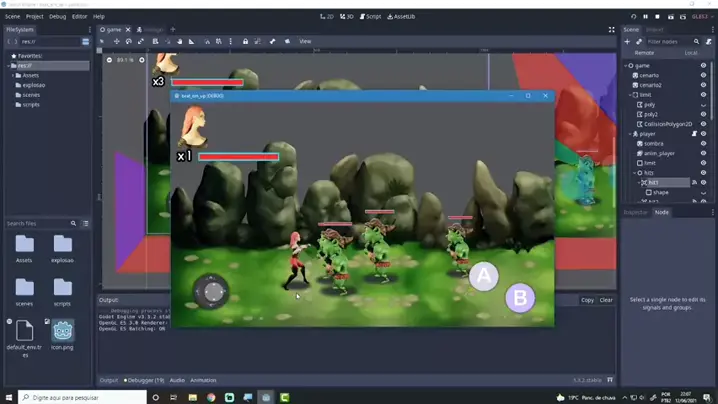The width and height of the screenshot is (718, 404).
Task: Hide the CollisionPolygon2D node
Action: point(703,124)
